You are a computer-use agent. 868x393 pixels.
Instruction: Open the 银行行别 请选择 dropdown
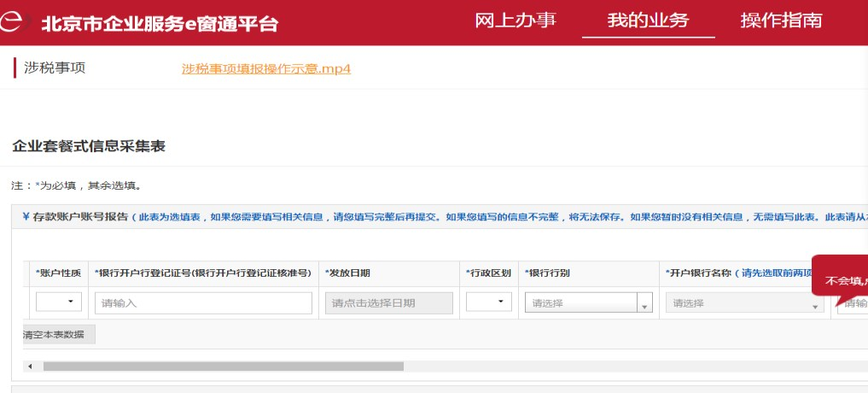pyautogui.click(x=581, y=303)
